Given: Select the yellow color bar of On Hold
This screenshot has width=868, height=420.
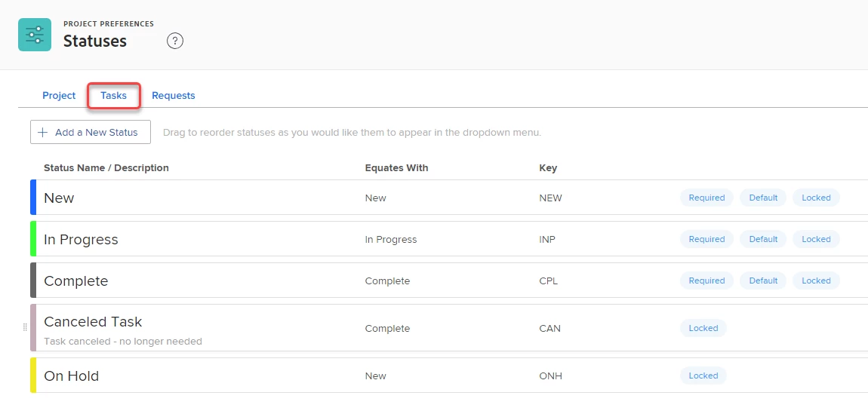Looking at the screenshot, I should (33, 376).
